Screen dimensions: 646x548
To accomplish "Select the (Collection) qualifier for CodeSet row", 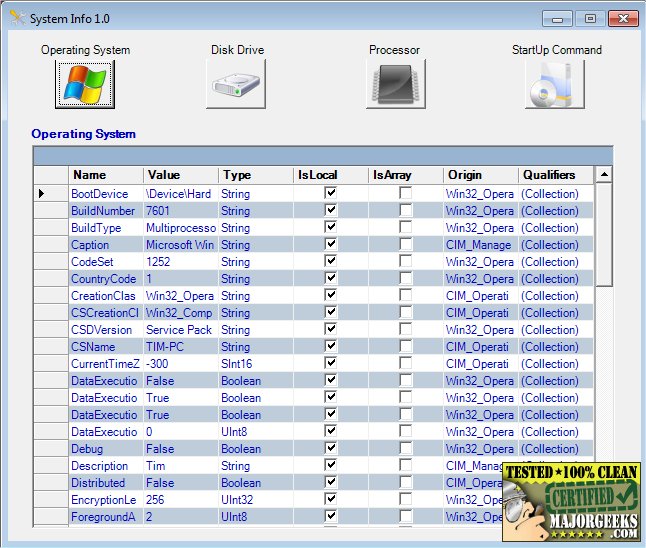I will point(550,262).
